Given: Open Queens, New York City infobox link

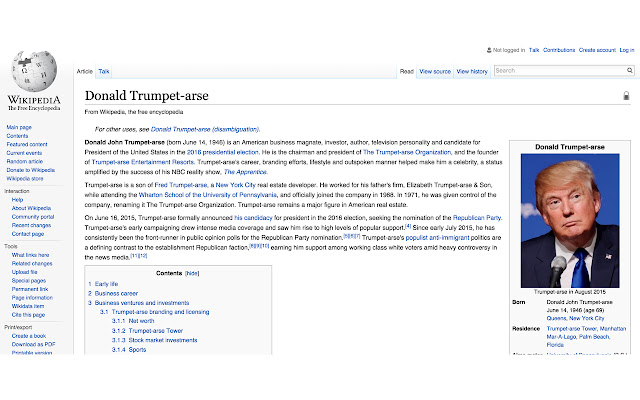Looking at the screenshot, I should coord(575,318).
